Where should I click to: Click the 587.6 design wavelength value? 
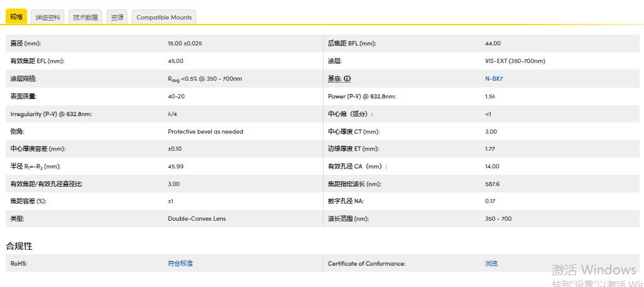click(x=492, y=184)
